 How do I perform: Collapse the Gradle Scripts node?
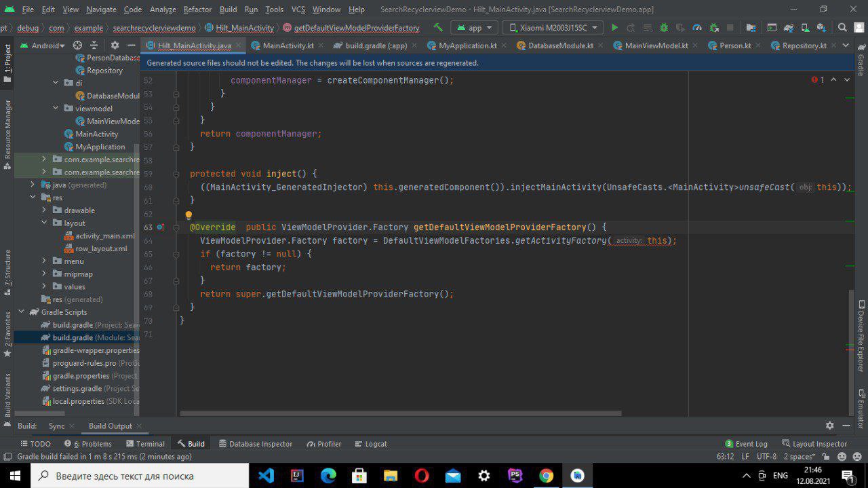21,312
